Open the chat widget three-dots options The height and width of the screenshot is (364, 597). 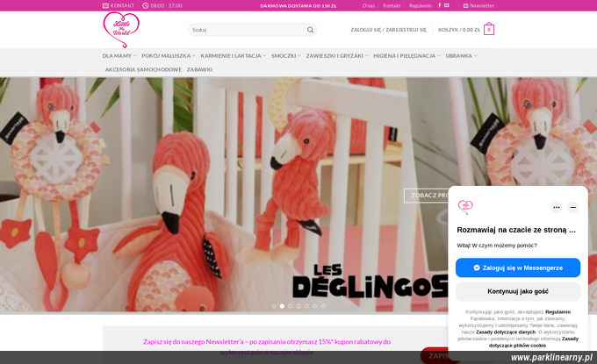[557, 207]
